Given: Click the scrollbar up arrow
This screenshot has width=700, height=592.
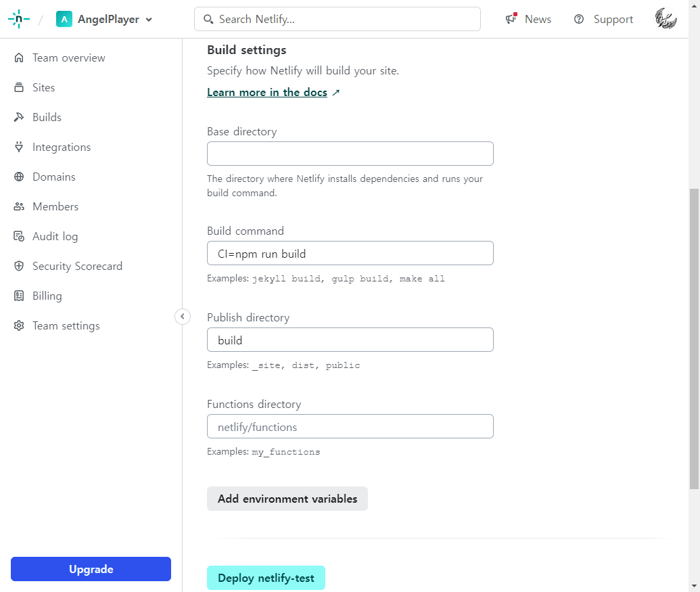Looking at the screenshot, I should [x=694, y=6].
